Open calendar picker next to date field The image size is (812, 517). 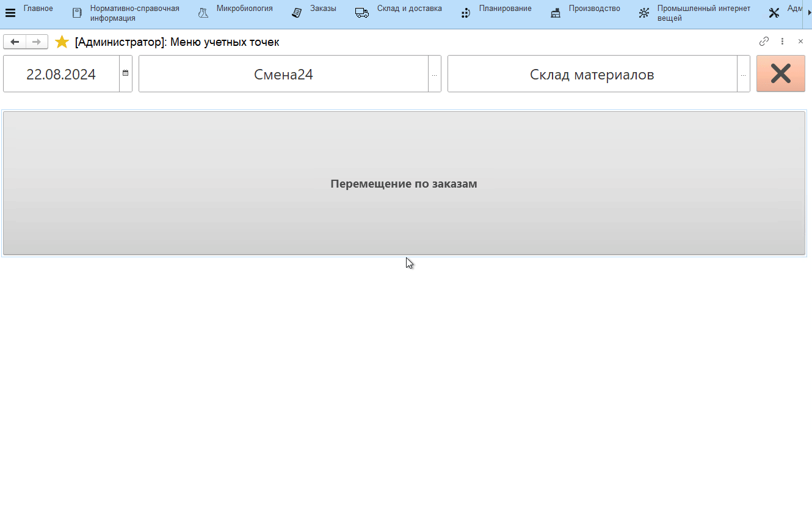click(126, 73)
